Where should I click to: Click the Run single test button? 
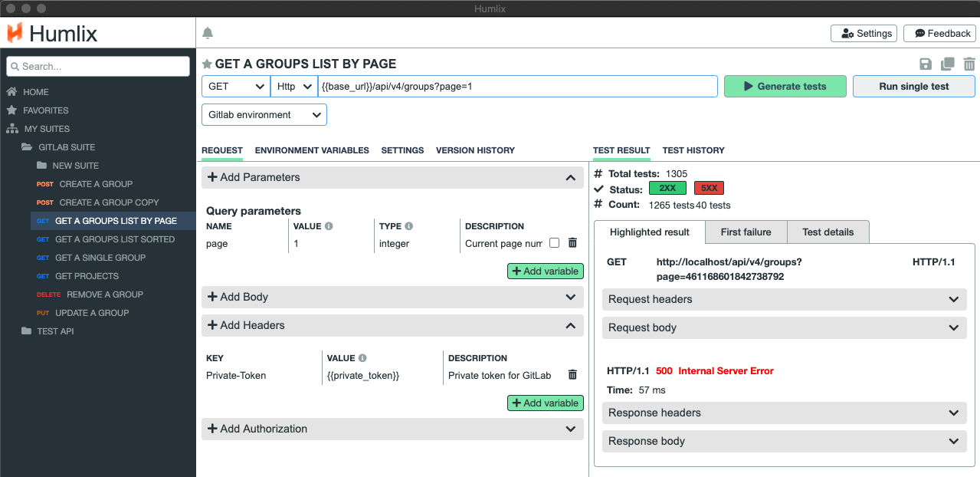click(913, 87)
